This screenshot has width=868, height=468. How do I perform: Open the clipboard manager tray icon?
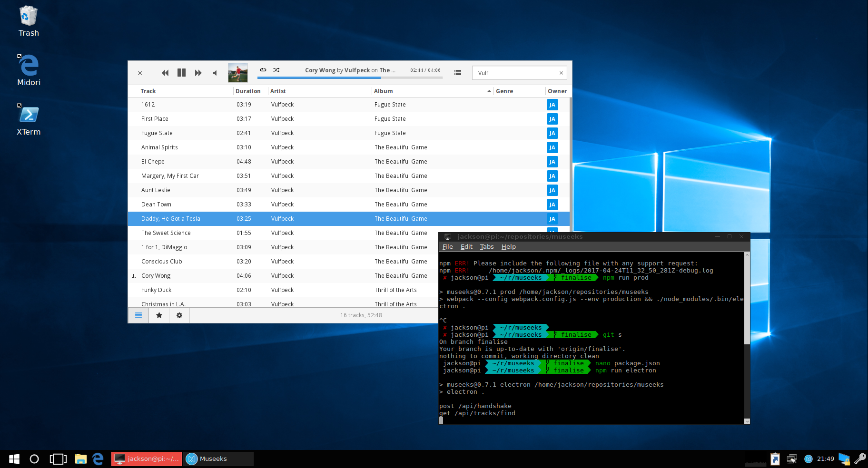point(775,459)
